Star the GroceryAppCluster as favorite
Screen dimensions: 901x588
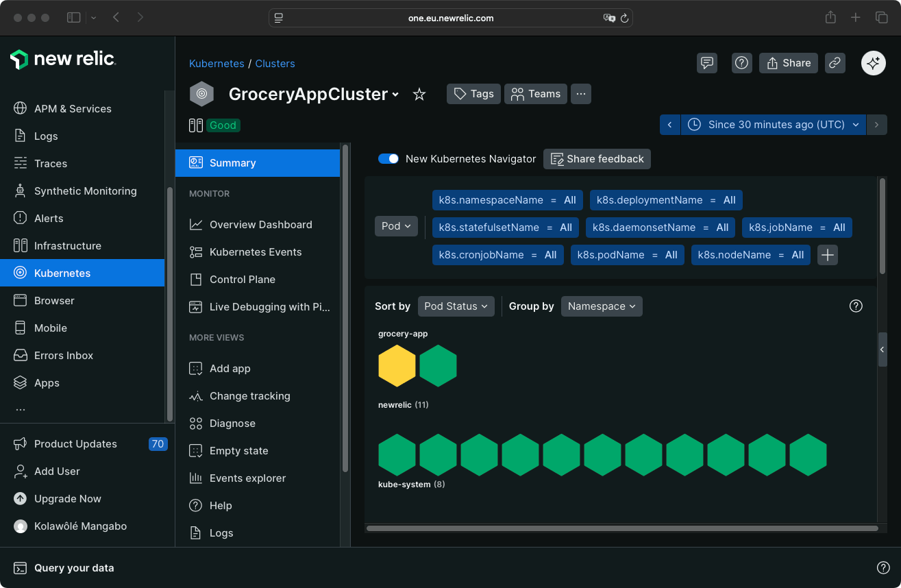419,96
